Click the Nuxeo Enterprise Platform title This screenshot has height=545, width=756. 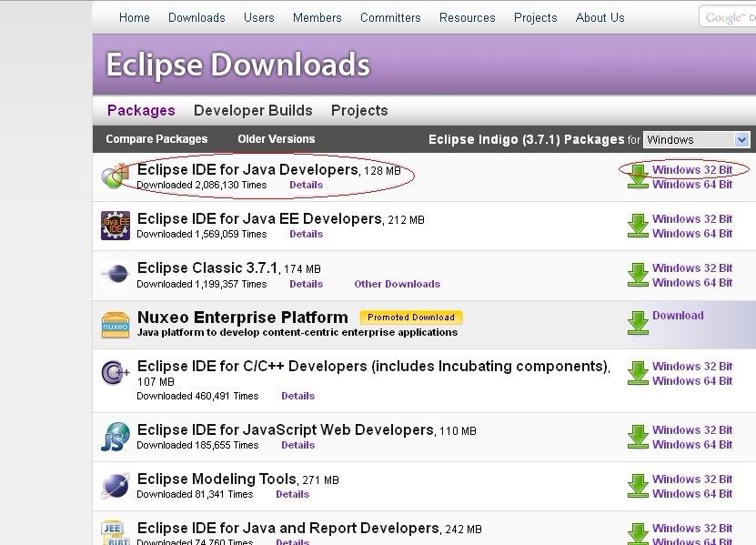click(243, 318)
